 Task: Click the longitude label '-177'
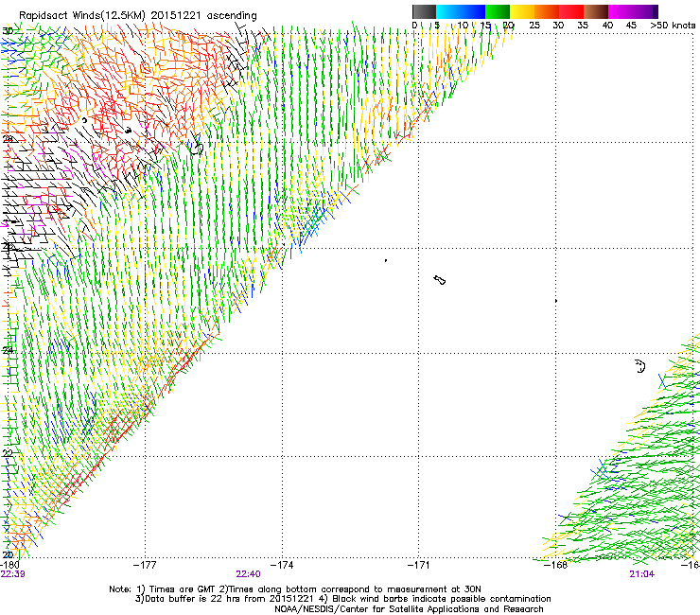(x=145, y=565)
